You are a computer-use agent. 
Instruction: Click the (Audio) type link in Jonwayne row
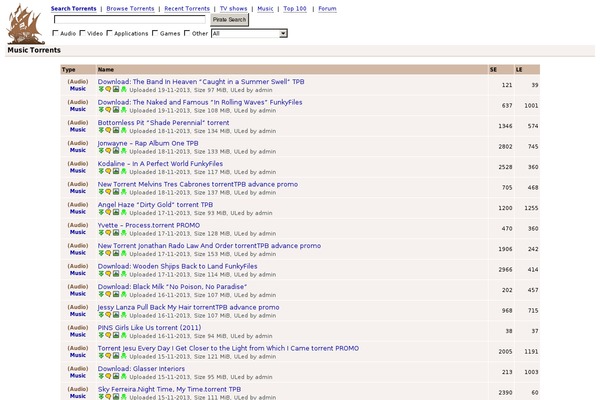[78, 143]
